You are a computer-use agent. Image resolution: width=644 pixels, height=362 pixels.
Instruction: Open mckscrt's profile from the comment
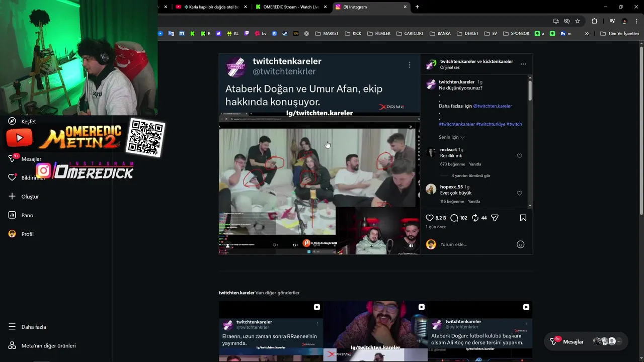point(448,150)
